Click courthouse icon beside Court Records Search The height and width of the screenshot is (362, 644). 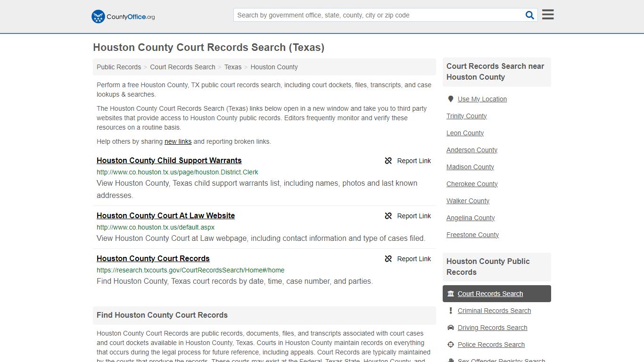tap(451, 294)
